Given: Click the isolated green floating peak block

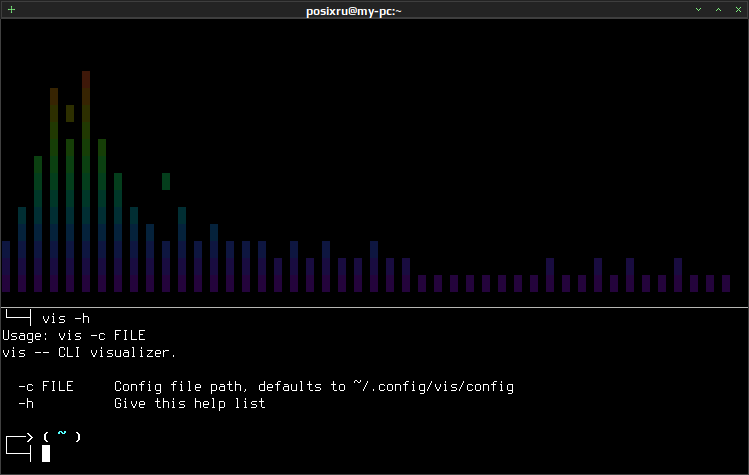Looking at the screenshot, I should click(x=166, y=181).
